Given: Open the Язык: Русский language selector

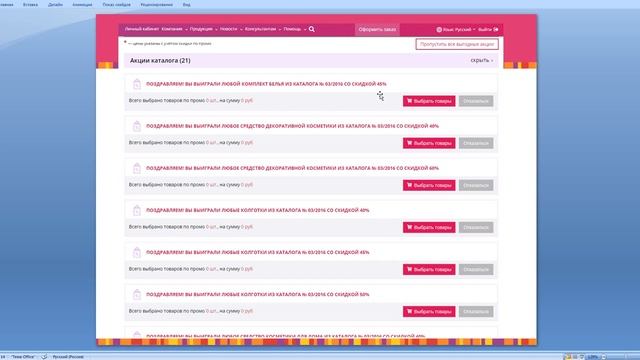Looking at the screenshot, I should coord(459,29).
